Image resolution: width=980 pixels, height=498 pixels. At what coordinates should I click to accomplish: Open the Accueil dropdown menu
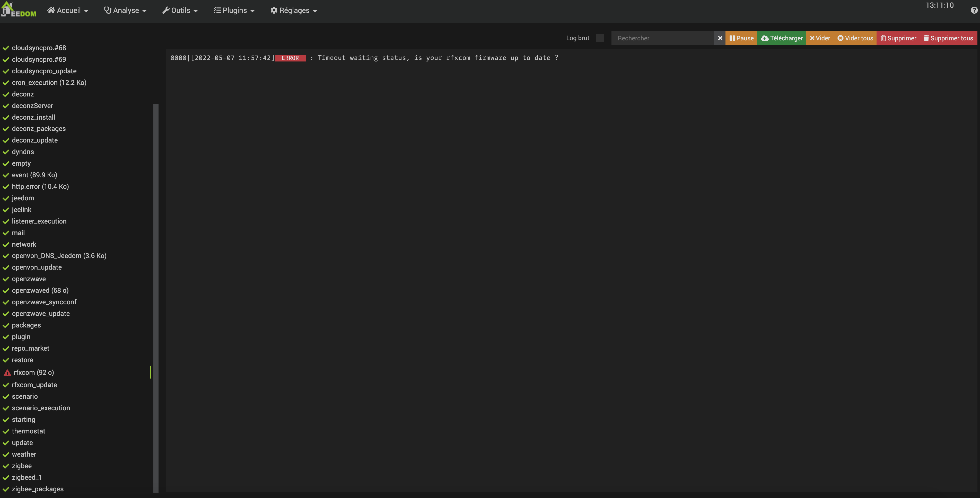68,11
